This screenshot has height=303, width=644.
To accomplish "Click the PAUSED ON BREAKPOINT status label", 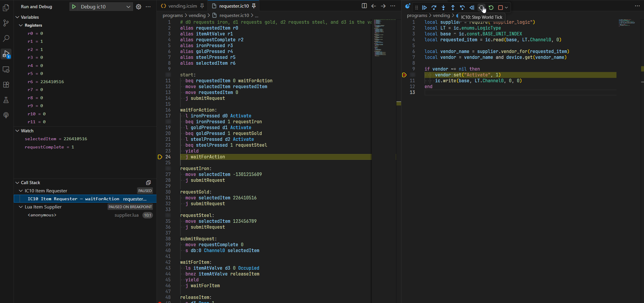I will pyautogui.click(x=130, y=207).
